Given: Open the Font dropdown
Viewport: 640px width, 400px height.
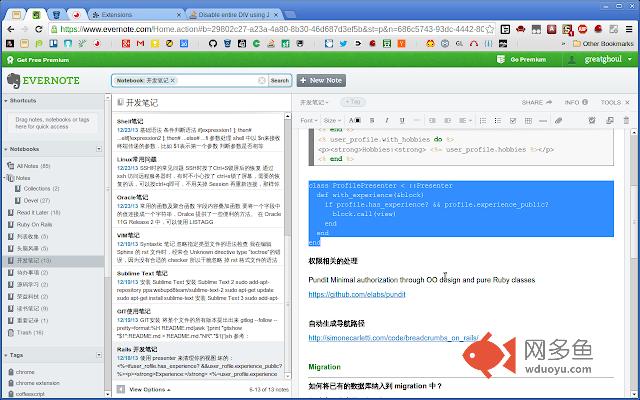Looking at the screenshot, I should coord(309,120).
